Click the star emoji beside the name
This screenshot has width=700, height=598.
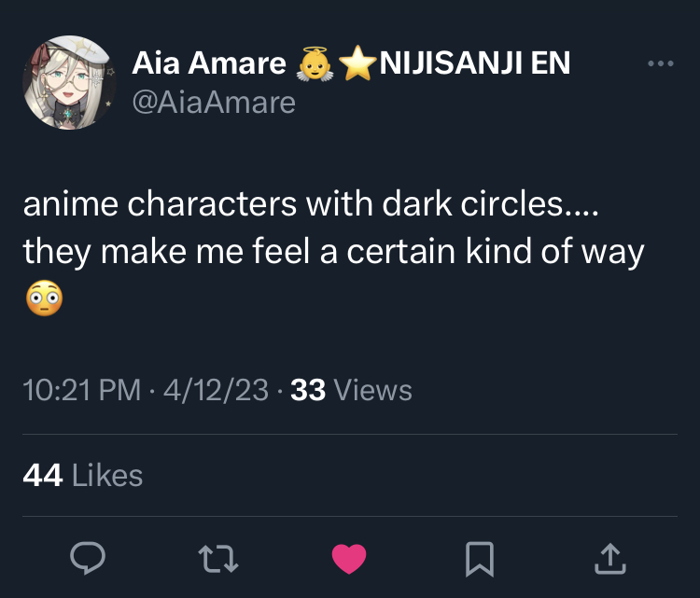355,63
